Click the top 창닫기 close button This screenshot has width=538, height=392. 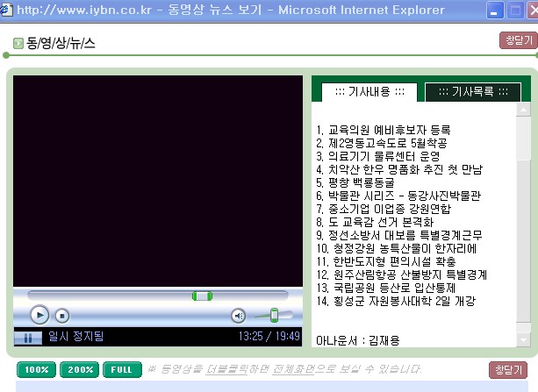[513, 41]
